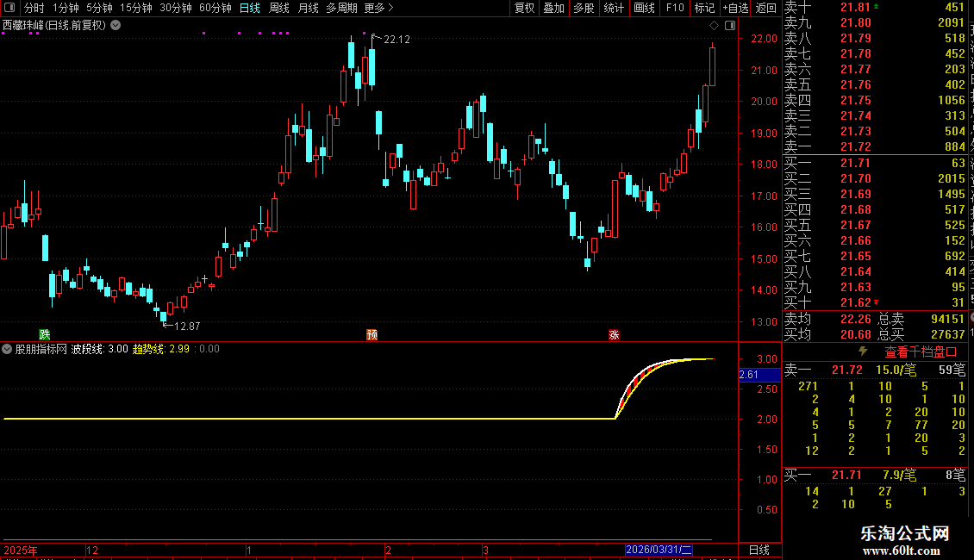The height and width of the screenshot is (560, 974).
Task: Select the 买十 21.62 bid row
Action: coord(875,303)
